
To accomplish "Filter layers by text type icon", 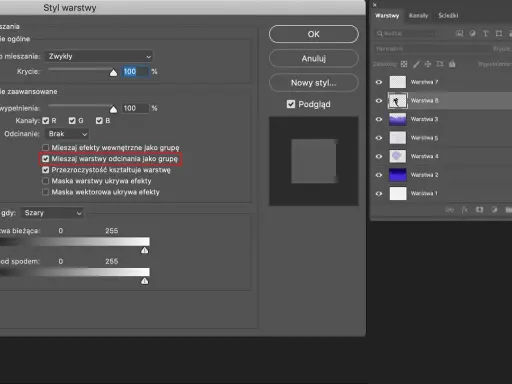I will pyautogui.click(x=485, y=33).
